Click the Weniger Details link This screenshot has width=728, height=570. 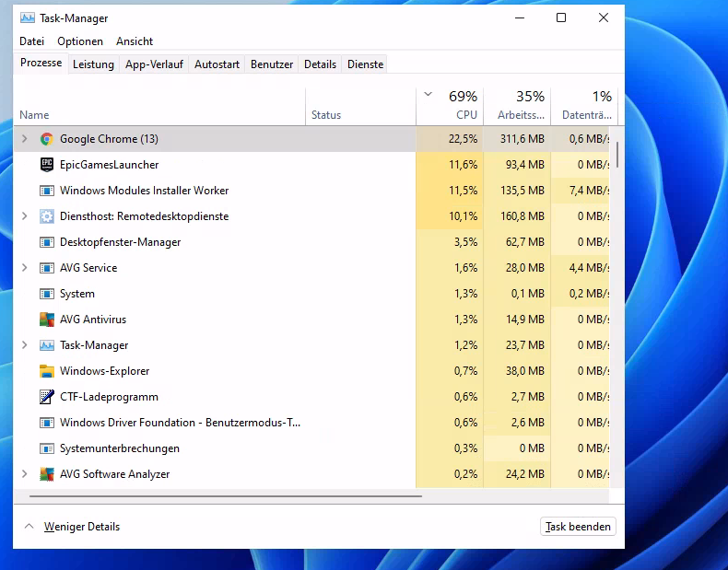tap(82, 527)
